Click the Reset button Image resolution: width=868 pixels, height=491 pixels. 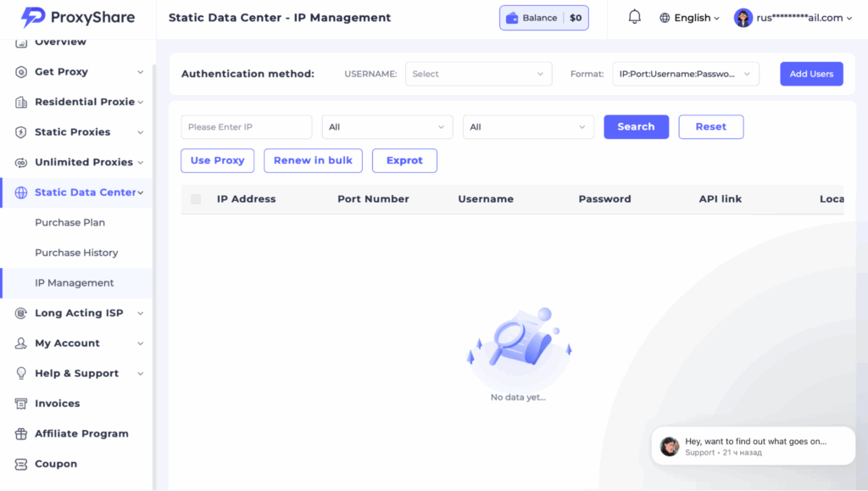coord(711,126)
